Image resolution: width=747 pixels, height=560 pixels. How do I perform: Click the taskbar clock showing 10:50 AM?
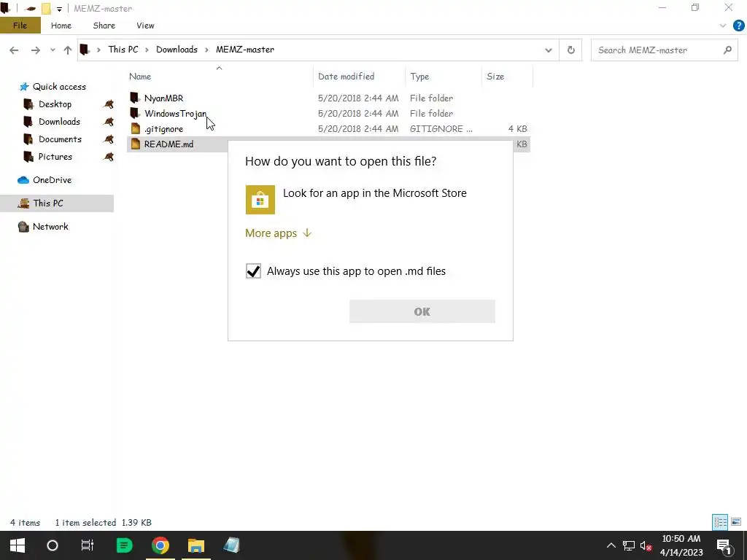[681, 539]
